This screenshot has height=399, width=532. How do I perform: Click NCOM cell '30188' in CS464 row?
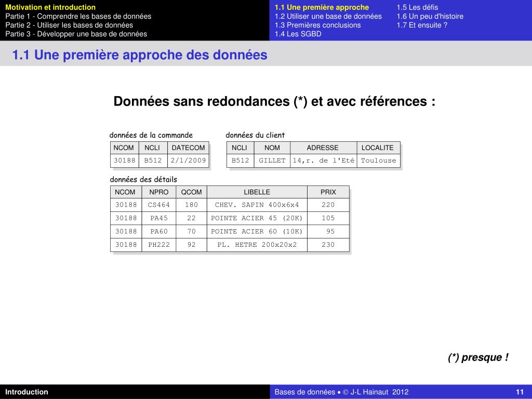coord(126,205)
